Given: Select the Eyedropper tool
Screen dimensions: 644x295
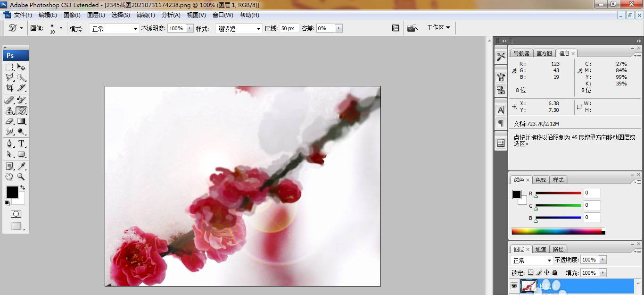Looking at the screenshot, I should [22, 166].
